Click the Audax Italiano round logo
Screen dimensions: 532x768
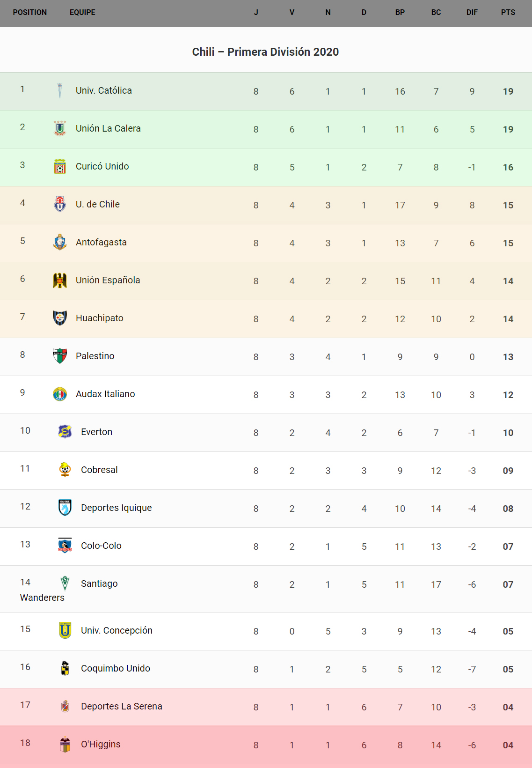click(60, 394)
